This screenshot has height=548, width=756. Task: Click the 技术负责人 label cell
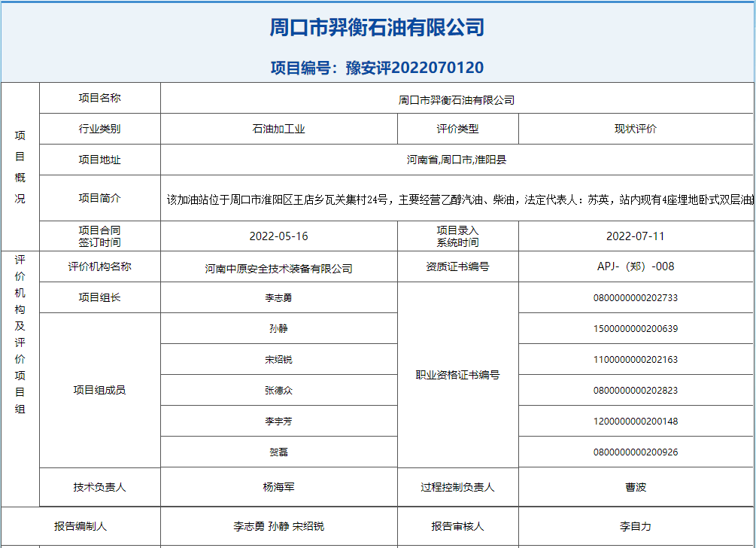[100, 487]
